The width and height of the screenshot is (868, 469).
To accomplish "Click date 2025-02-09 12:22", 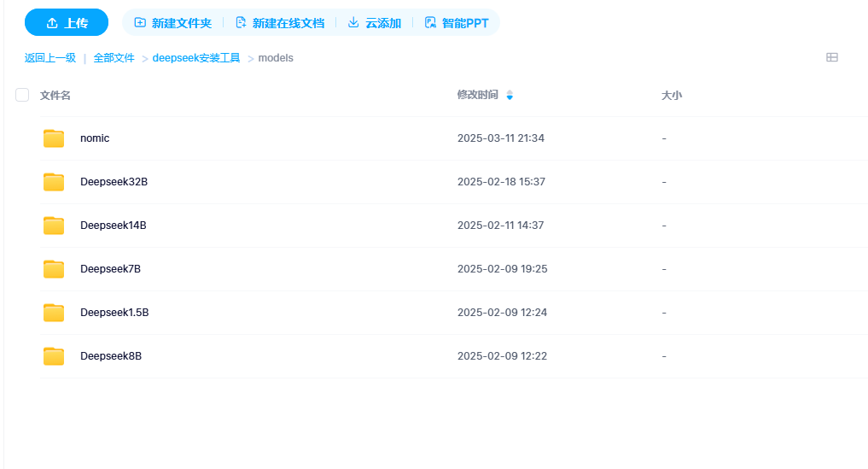I will click(x=502, y=356).
